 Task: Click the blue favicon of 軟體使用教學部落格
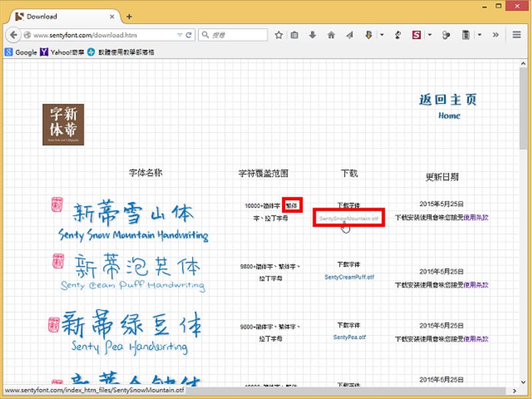[91, 52]
